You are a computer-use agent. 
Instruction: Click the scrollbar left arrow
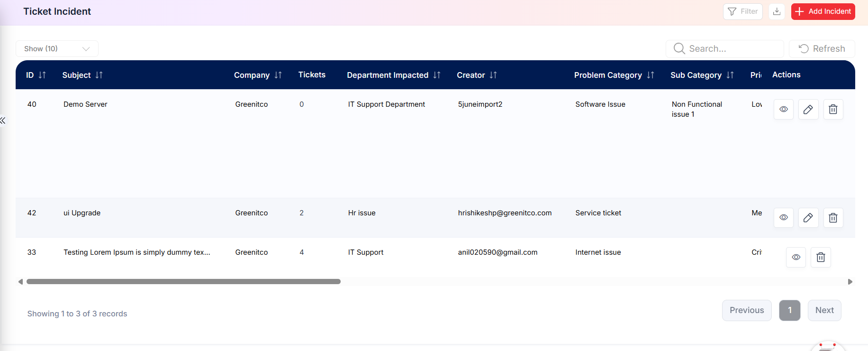click(20, 282)
